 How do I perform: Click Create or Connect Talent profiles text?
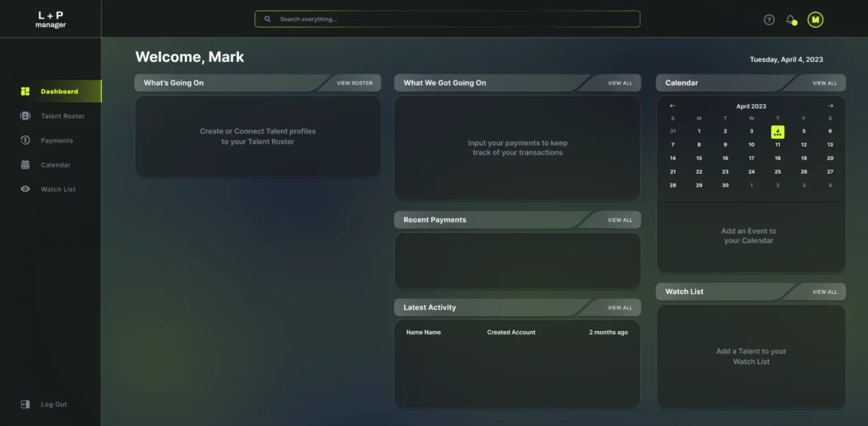[258, 136]
